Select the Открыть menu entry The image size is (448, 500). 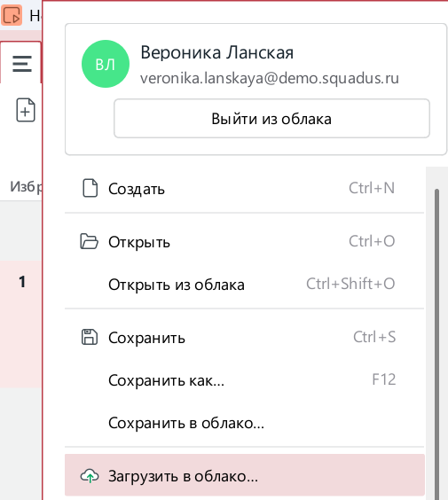coord(245,242)
